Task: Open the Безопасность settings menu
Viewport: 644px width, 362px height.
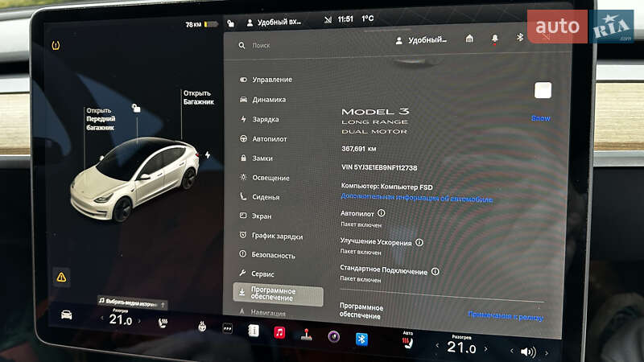Action: (267, 255)
